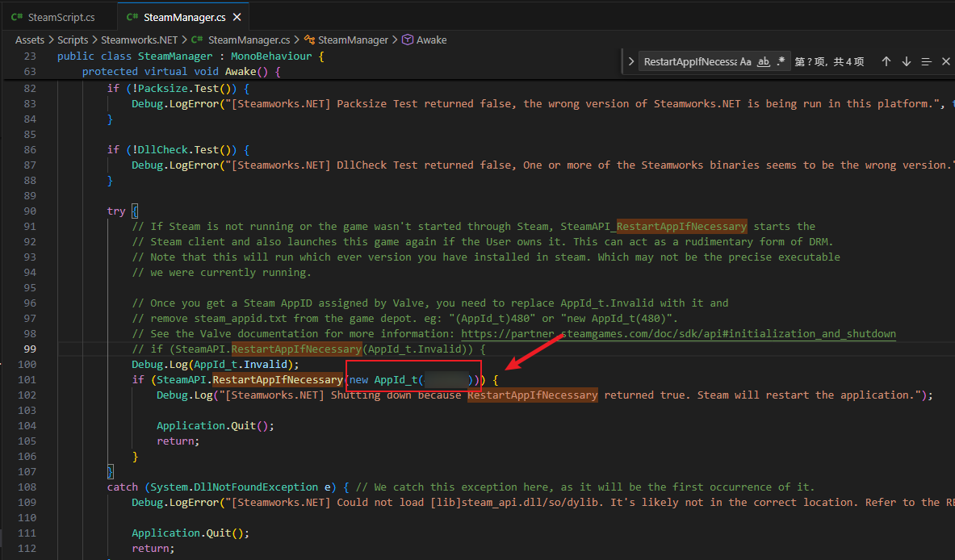Screen dimensions: 955x560
Task: Click 'Debug.Log(AppId_t.Invalid);' on line 100
Action: click(216, 364)
